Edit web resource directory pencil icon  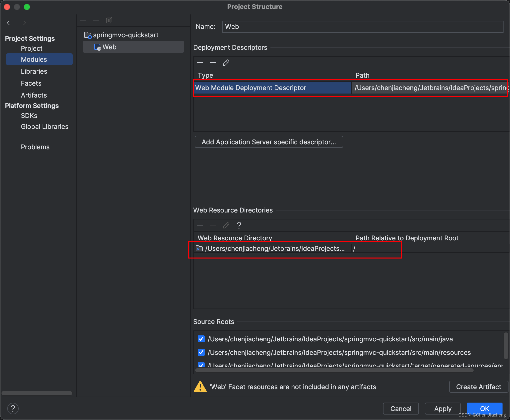pyautogui.click(x=226, y=225)
